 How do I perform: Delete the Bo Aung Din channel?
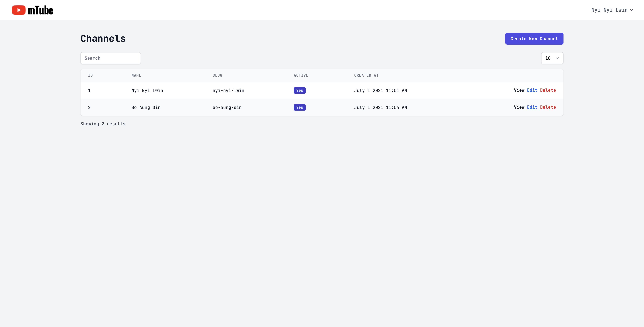click(548, 107)
